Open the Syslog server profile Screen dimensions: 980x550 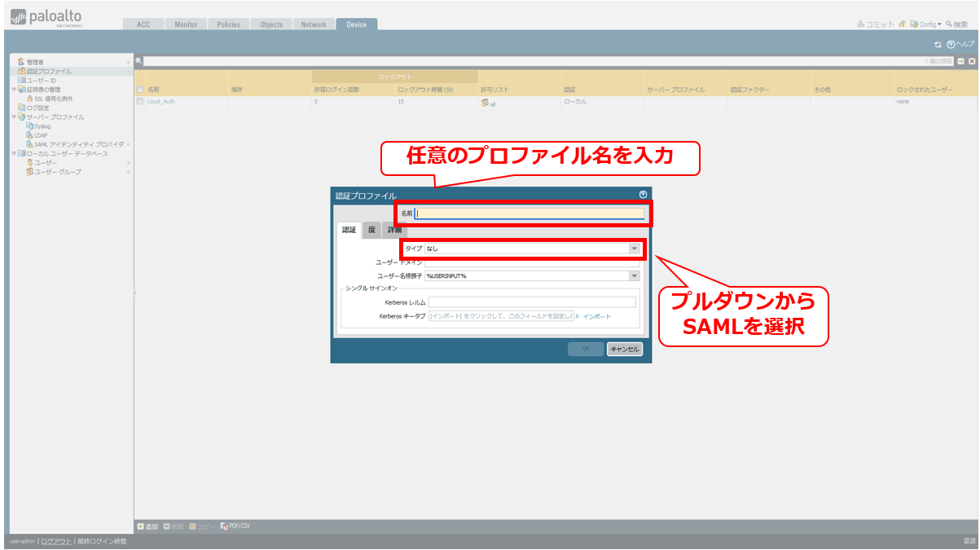coord(42,126)
